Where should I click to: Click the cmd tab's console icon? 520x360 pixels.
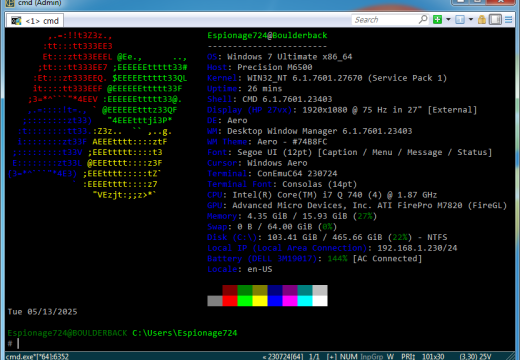[16, 21]
